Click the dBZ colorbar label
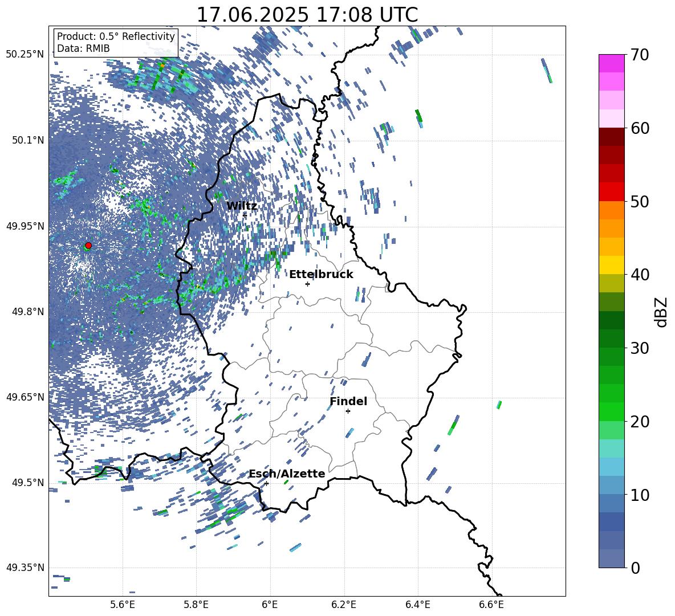Image resolution: width=675 pixels, height=616 pixels. [x=661, y=312]
